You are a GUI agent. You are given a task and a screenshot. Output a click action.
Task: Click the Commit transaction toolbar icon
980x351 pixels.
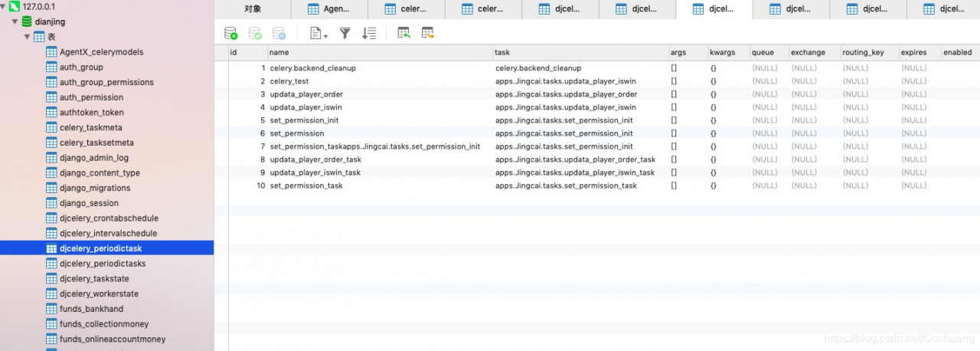[255, 33]
